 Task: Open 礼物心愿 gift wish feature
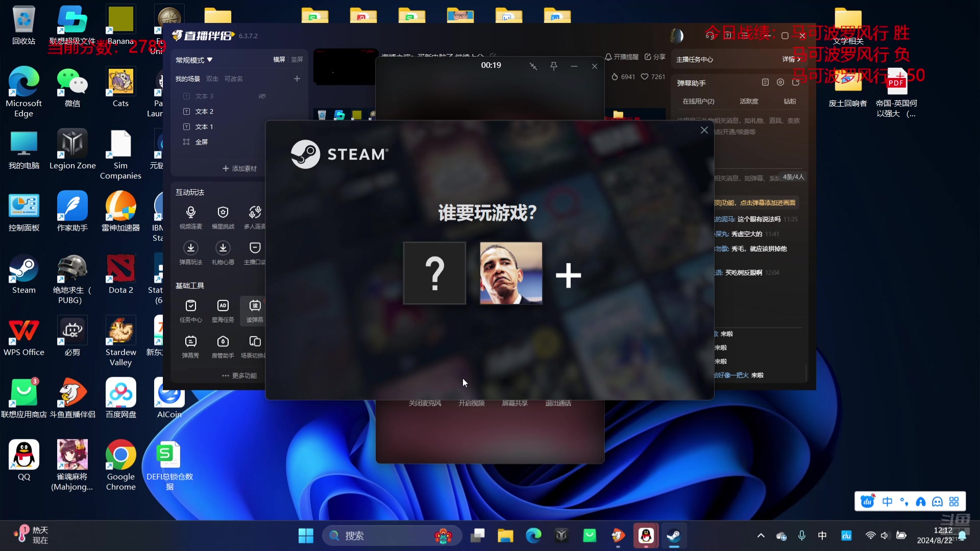(x=223, y=253)
